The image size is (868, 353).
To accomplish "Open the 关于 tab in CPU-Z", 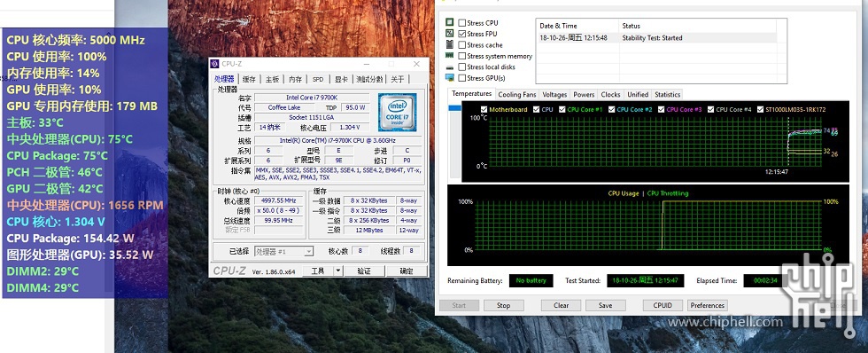I will click(x=398, y=80).
